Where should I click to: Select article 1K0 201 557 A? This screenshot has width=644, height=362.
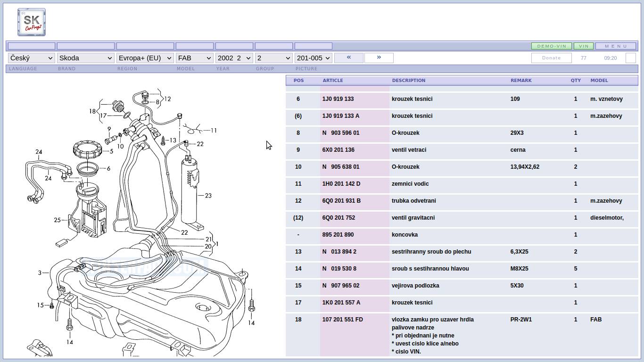click(341, 303)
